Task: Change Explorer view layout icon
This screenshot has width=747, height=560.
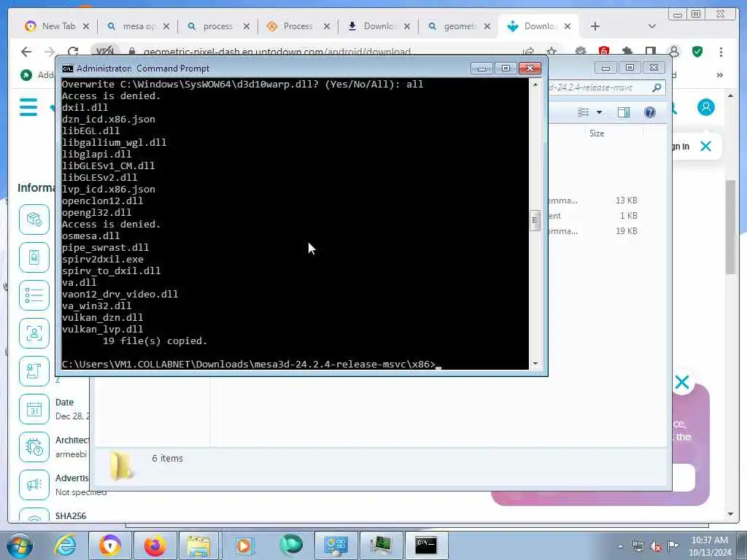Action: pos(584,112)
